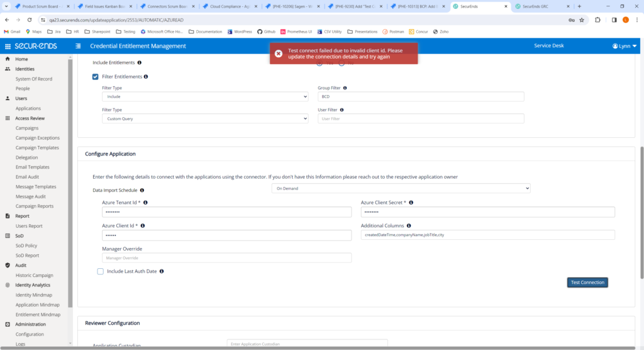Viewport: 644px width, 350px height.
Task: Click the Access Review grid icon
Action: (8, 118)
